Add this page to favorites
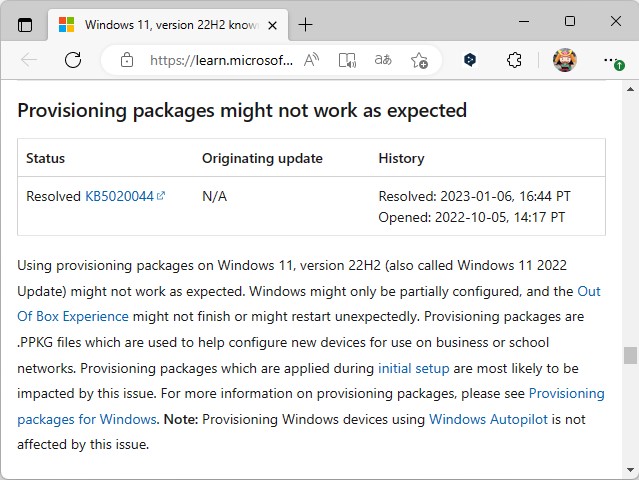639x480 pixels. click(x=419, y=60)
